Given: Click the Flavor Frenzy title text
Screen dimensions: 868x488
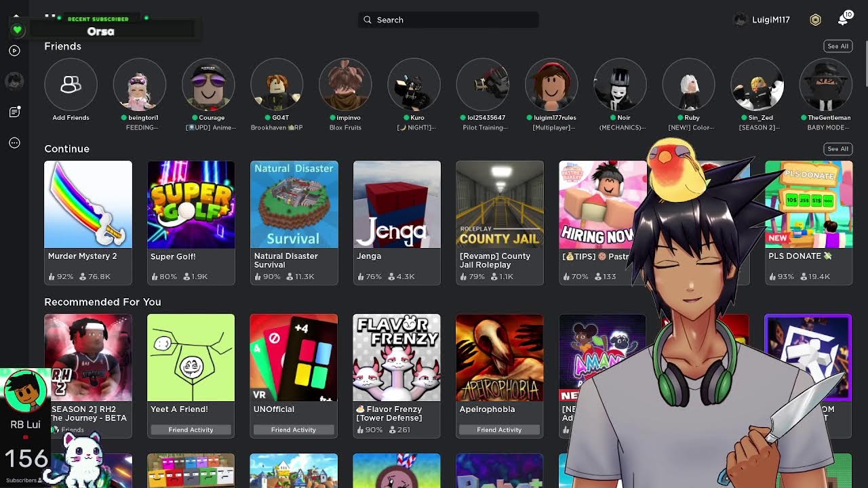Looking at the screenshot, I should [x=389, y=413].
